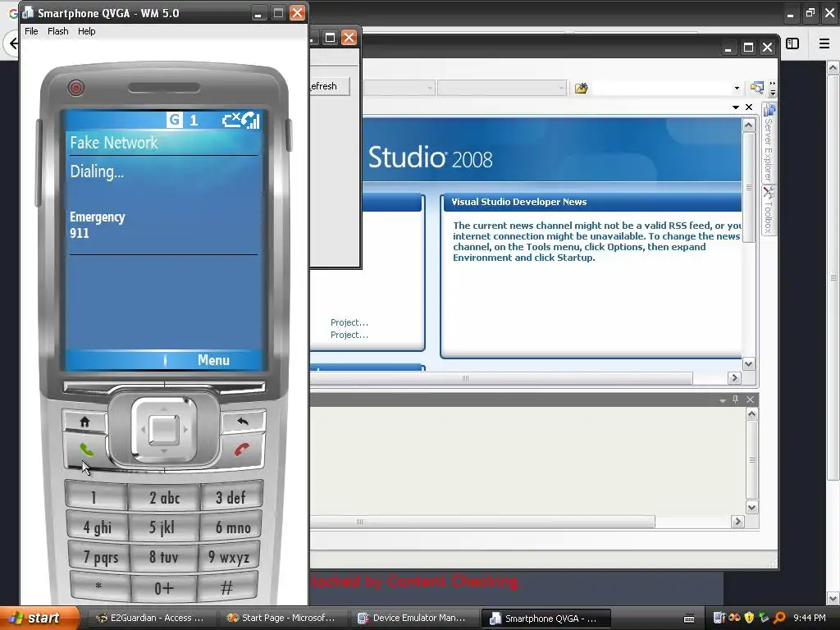Click Start Page horizontal scrollbar right arrow

[x=734, y=378]
